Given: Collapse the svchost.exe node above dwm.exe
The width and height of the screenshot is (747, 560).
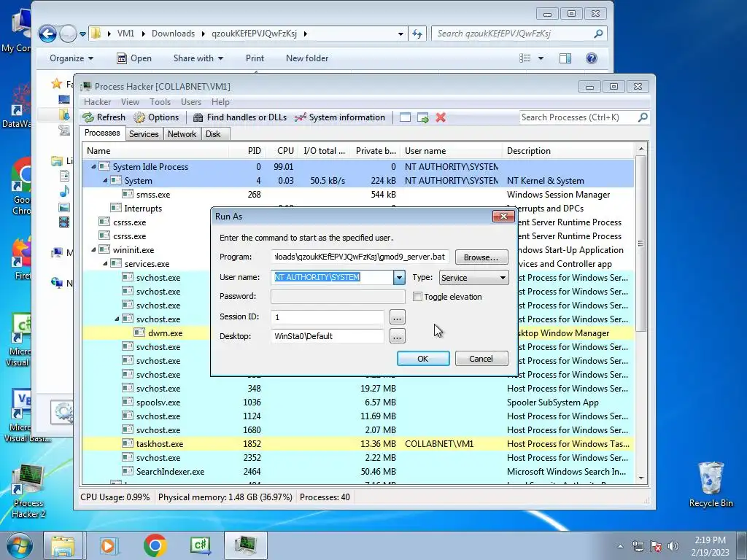Looking at the screenshot, I should point(117,319).
